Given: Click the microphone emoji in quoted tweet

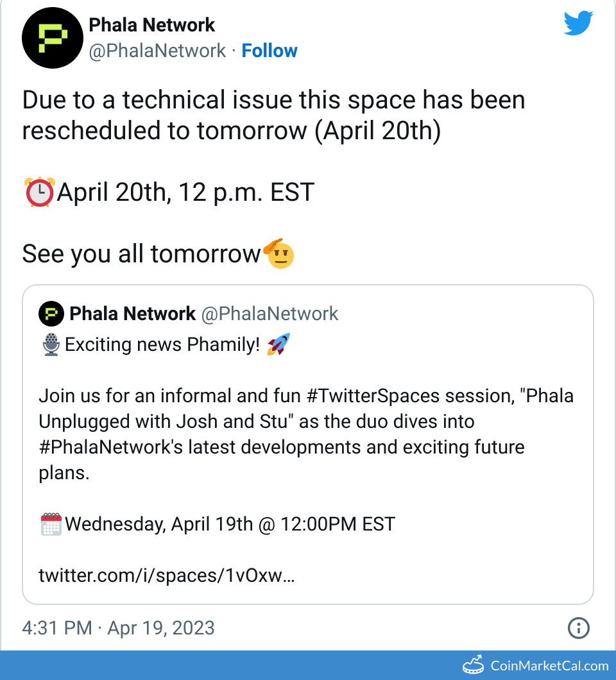Looking at the screenshot, I should 51,345.
